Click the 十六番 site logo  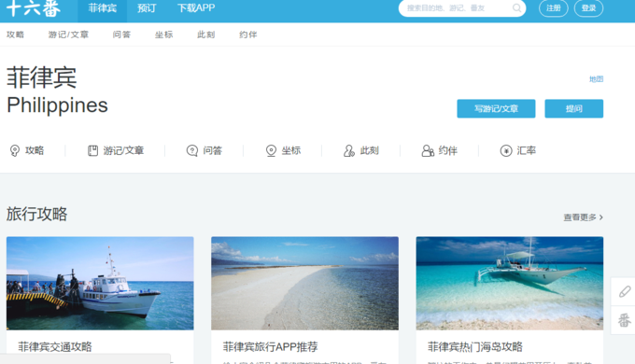point(34,7)
